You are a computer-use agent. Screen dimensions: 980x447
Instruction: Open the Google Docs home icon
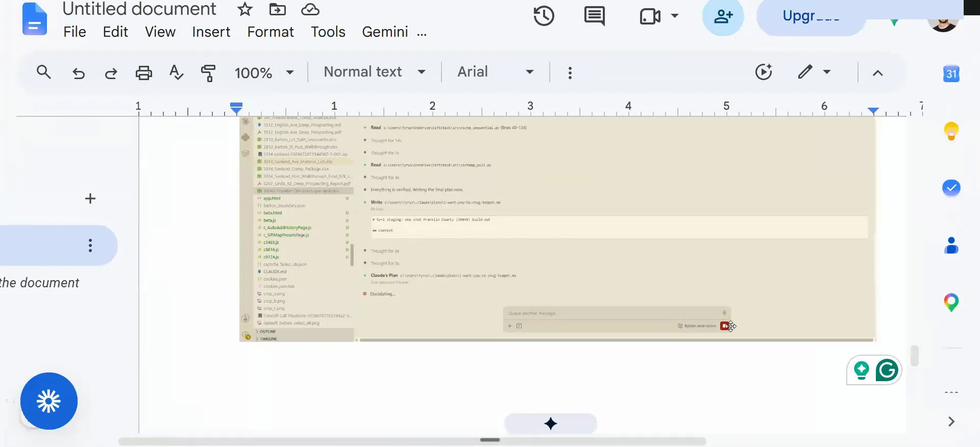pos(35,19)
